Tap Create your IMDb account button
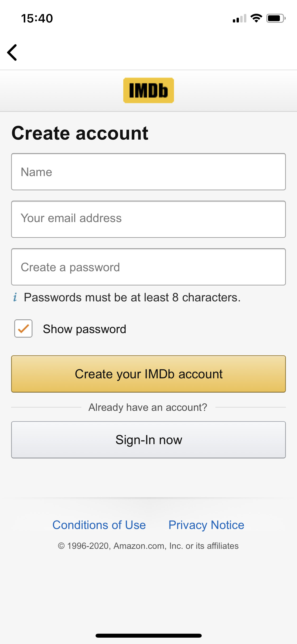 [x=148, y=374]
